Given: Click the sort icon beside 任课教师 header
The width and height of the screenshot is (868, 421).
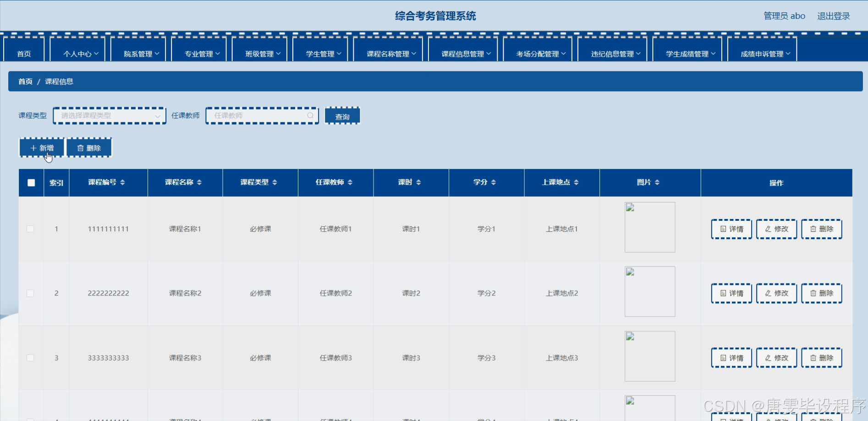Looking at the screenshot, I should [350, 182].
